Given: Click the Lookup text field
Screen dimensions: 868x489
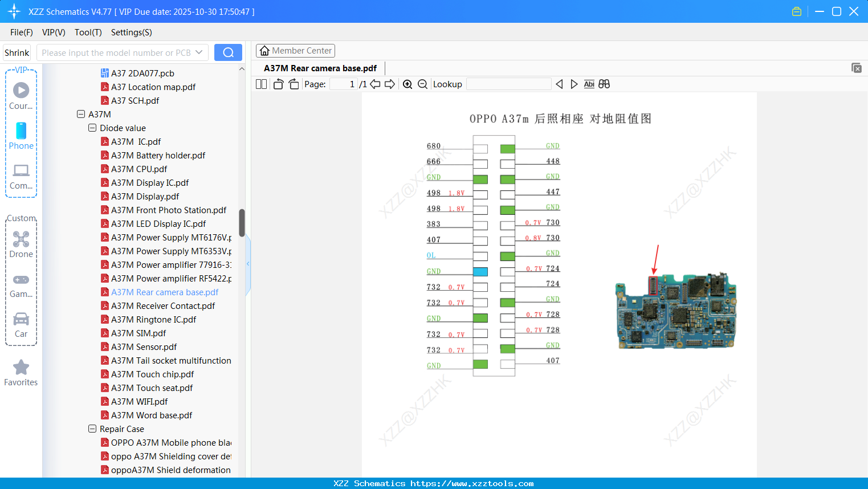Looking at the screenshot, I should (509, 84).
